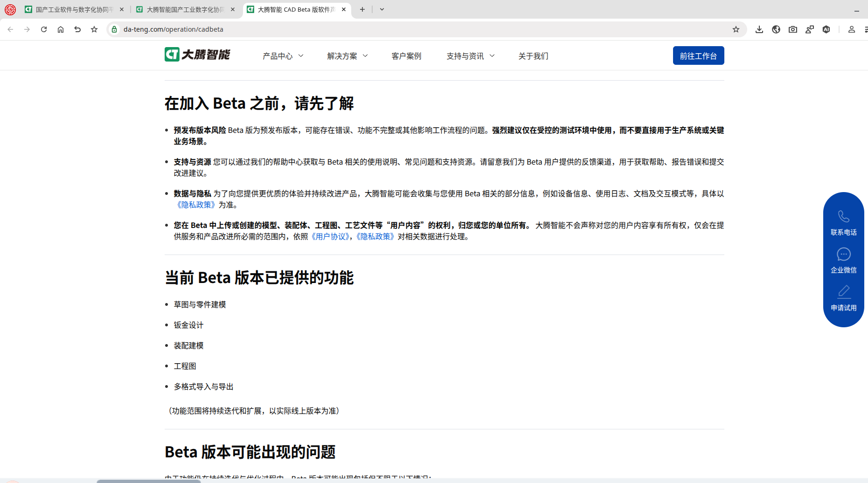Take a screenshot with camera icon
Screen dimensions: 868x483
click(793, 29)
